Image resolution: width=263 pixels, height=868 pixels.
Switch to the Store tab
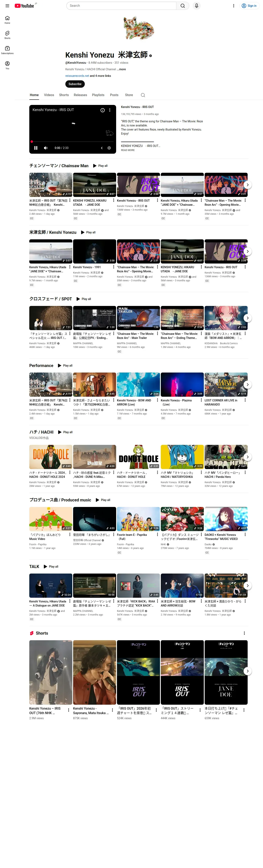click(x=129, y=95)
